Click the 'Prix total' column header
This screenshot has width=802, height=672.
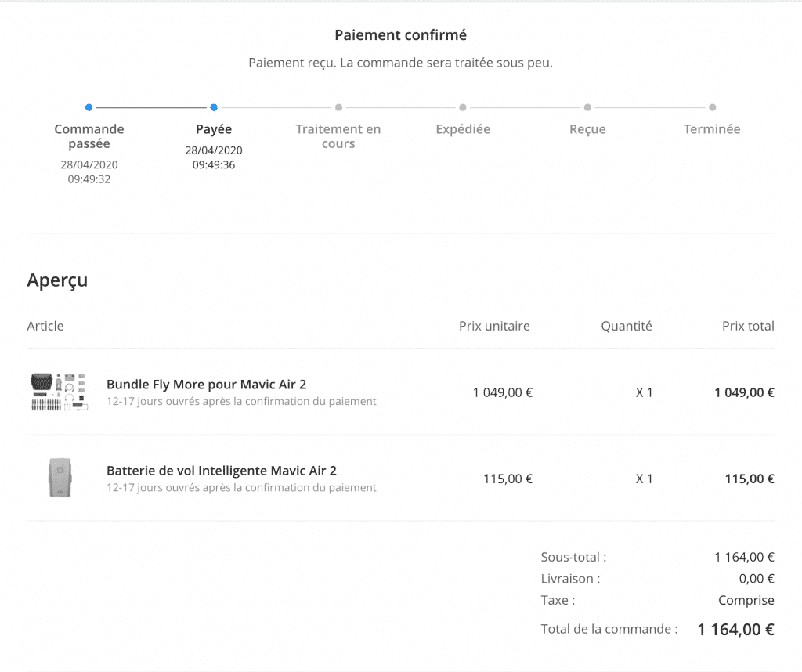tap(748, 326)
